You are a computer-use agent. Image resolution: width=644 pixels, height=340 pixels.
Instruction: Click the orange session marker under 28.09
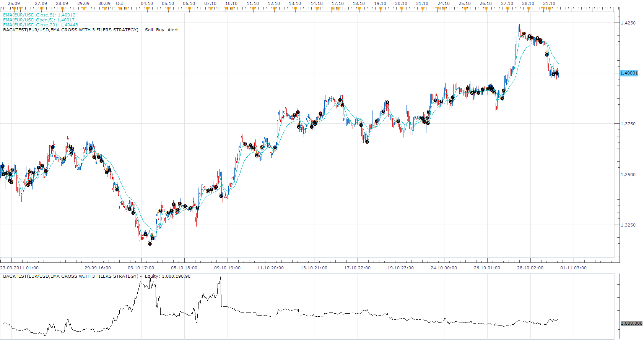(x=62, y=9)
